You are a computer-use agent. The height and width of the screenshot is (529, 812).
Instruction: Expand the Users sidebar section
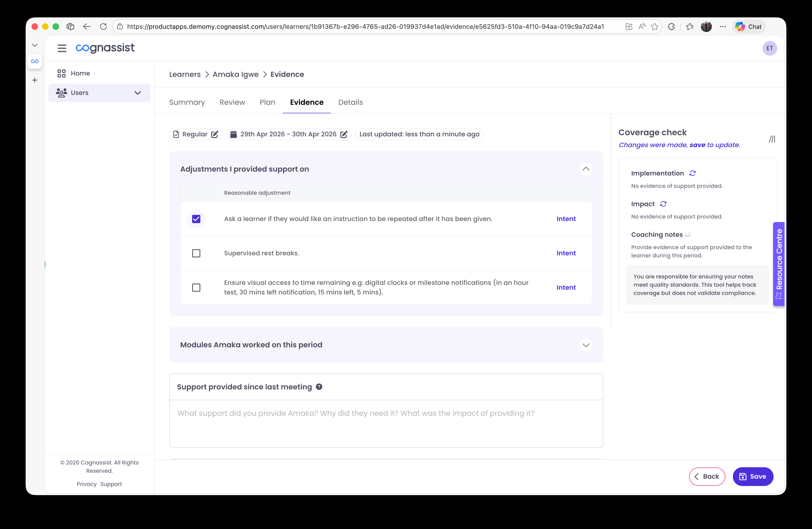tap(137, 92)
